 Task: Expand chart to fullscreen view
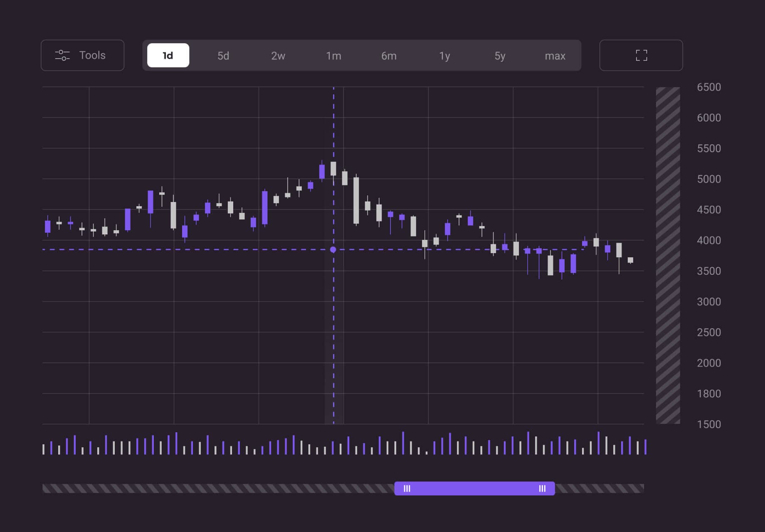click(641, 55)
